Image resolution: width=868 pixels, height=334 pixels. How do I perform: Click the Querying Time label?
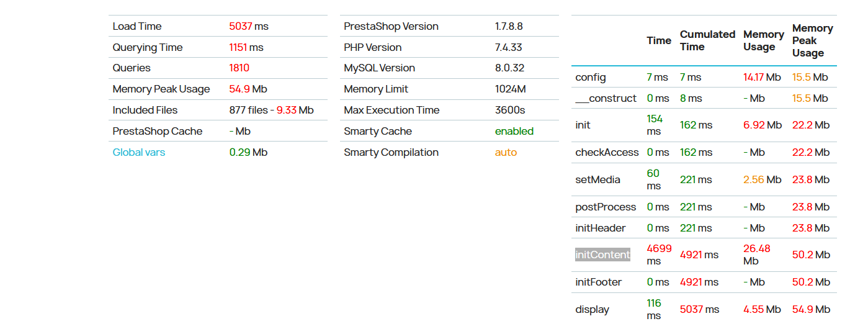coord(148,47)
